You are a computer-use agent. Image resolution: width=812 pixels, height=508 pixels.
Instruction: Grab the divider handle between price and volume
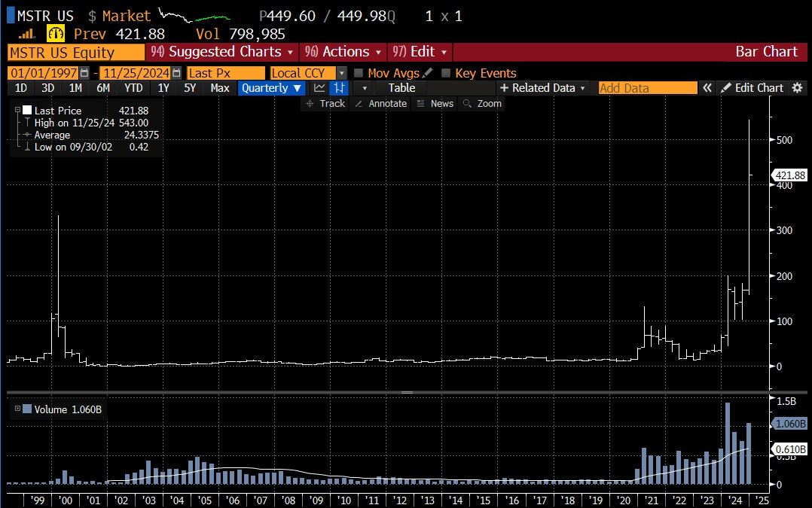click(x=407, y=392)
